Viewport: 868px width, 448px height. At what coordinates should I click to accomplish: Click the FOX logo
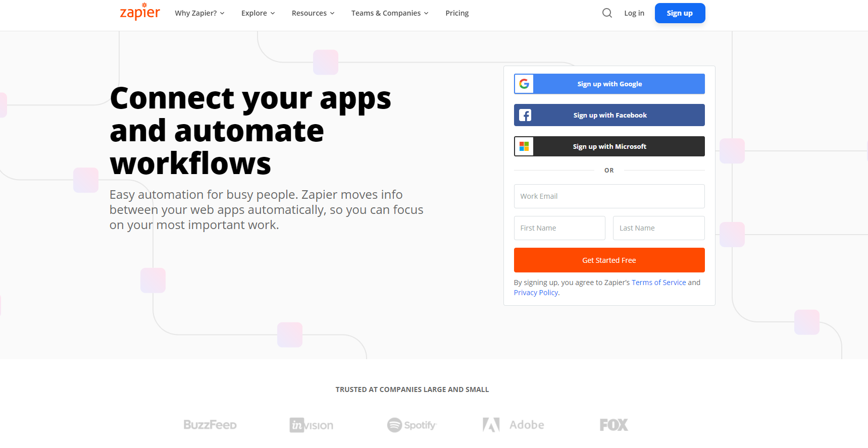point(614,425)
